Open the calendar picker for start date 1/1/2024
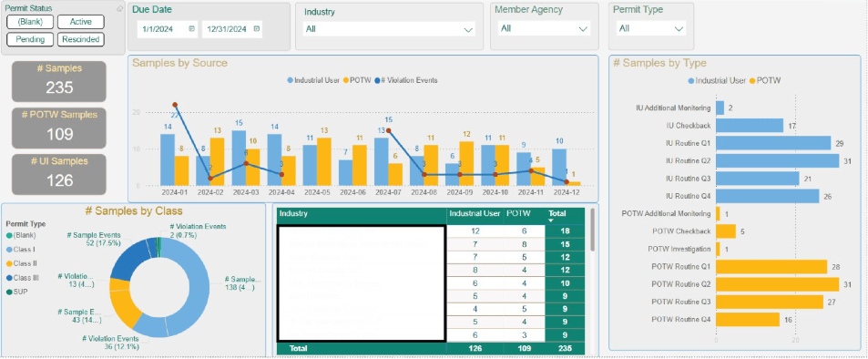 [x=191, y=29]
